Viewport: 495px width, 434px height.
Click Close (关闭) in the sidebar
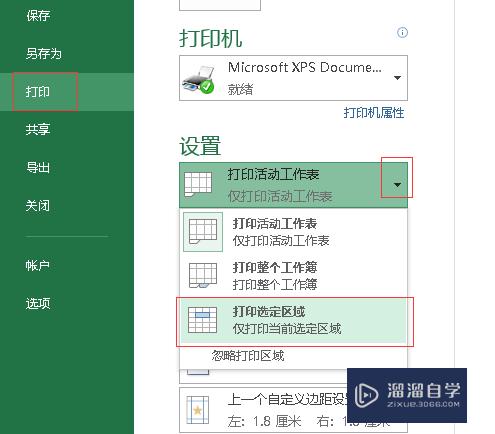(x=38, y=206)
